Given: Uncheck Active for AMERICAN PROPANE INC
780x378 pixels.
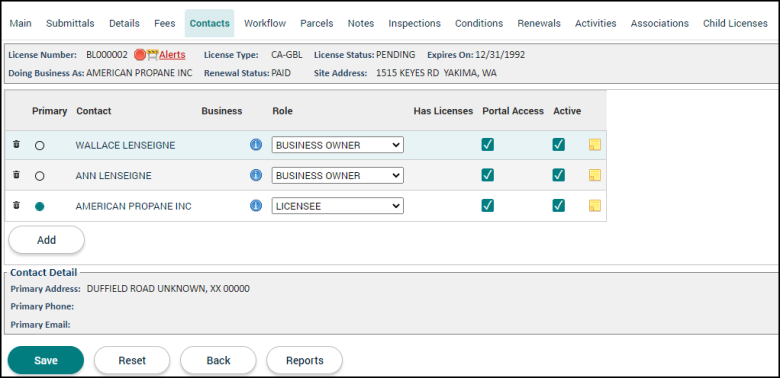Looking at the screenshot, I should click(559, 205).
